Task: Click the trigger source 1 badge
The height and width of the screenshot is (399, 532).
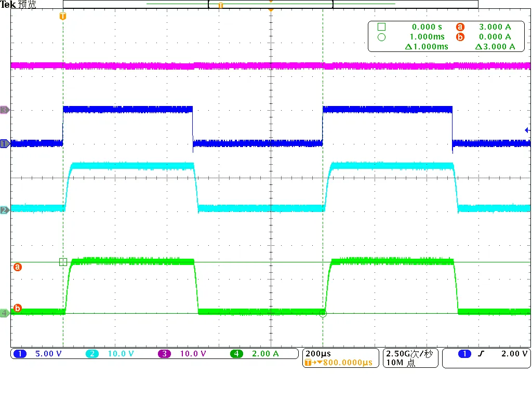Action: pos(464,354)
